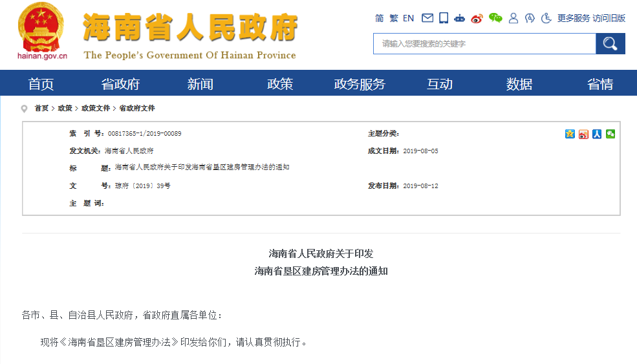Select 互动 in the main navigation bar
This screenshot has height=364, width=637.
(x=440, y=84)
